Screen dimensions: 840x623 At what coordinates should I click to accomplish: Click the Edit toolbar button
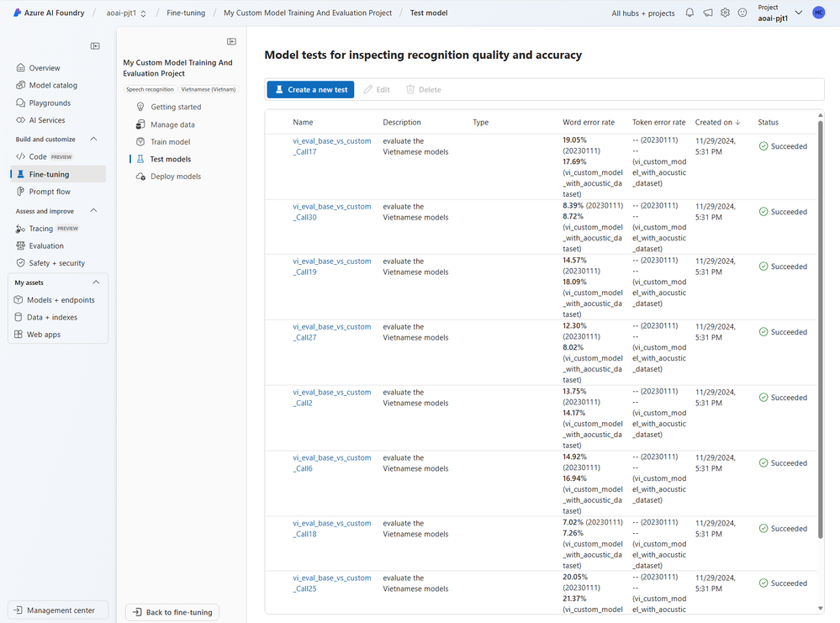377,89
